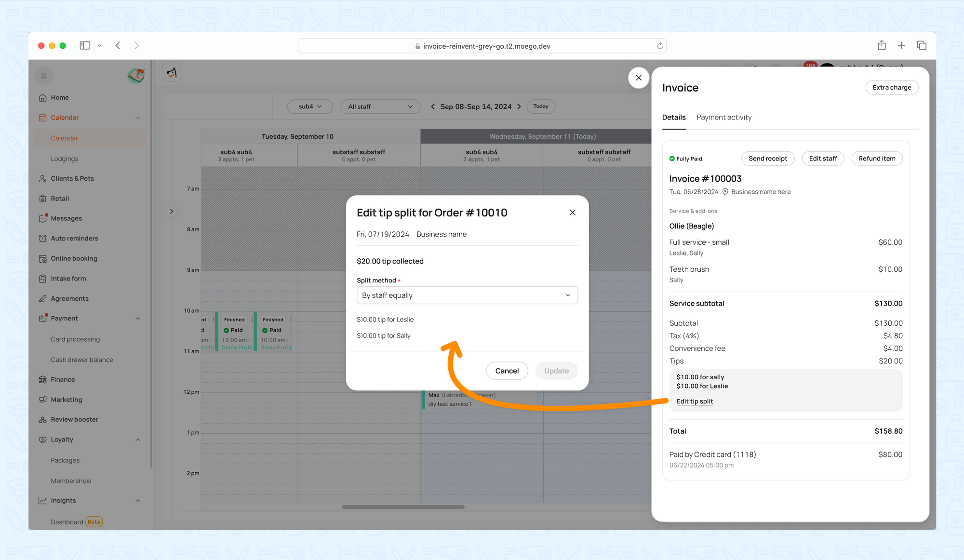Collapse the Loyalty menu chevron
Viewport: 964px width, 560px height.
(138, 440)
